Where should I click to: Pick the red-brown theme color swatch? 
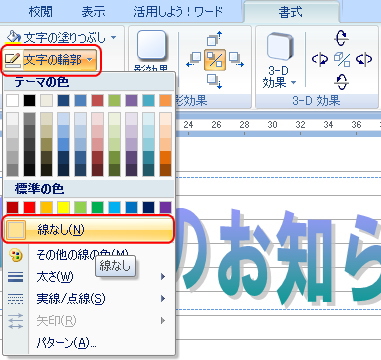(97, 100)
